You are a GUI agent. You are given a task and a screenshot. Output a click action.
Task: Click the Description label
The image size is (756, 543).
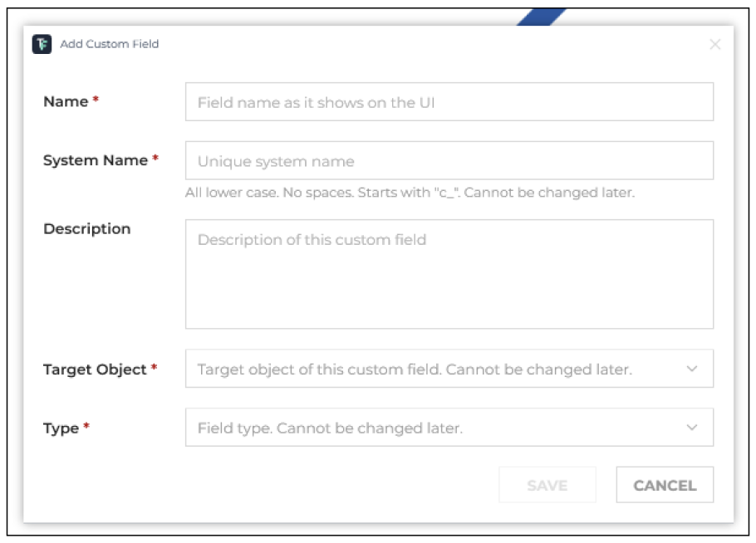click(x=86, y=229)
